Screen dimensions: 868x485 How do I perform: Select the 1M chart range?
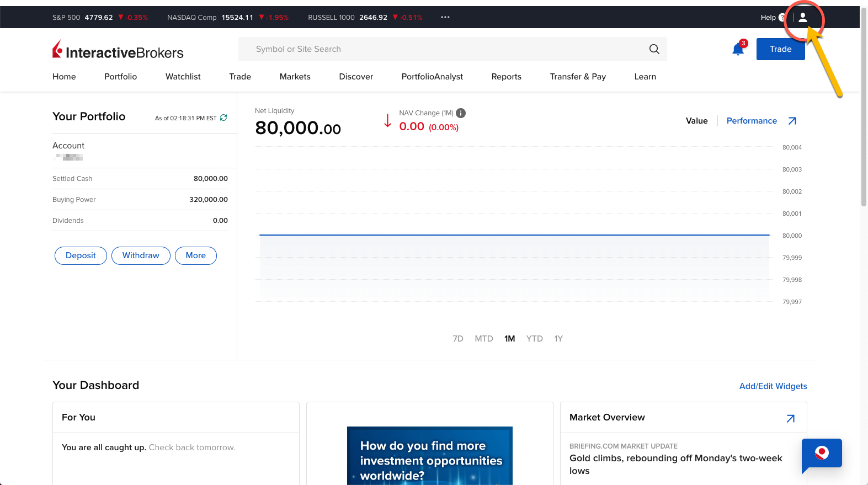[x=509, y=339]
